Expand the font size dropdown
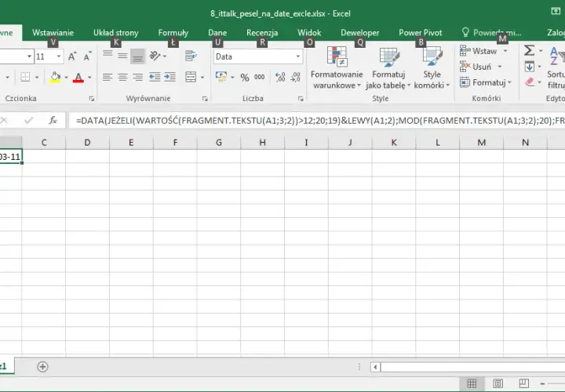This screenshot has height=392, width=565. tap(58, 56)
